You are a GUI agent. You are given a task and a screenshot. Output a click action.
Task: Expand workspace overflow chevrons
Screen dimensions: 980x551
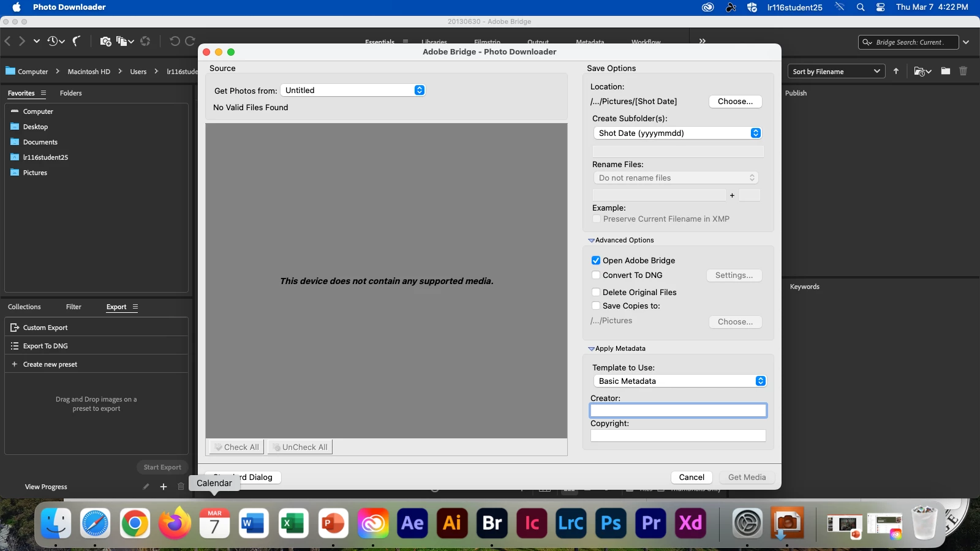703,41
